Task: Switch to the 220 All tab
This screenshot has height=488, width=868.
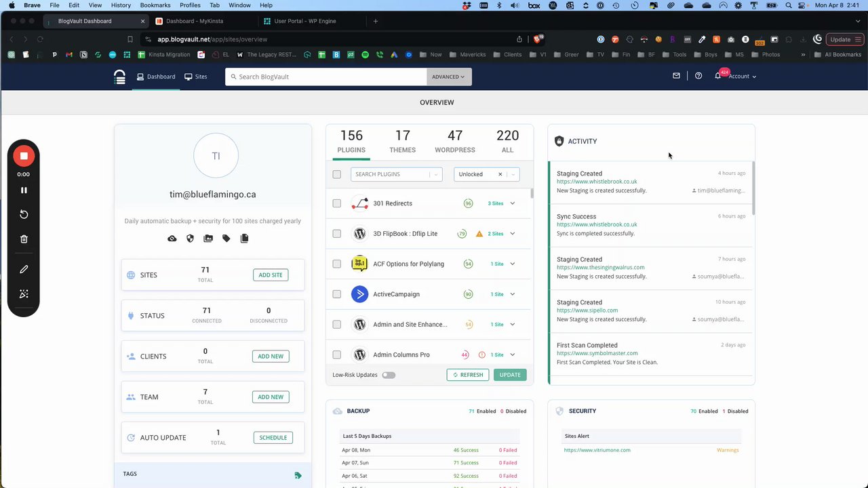Action: tap(507, 142)
